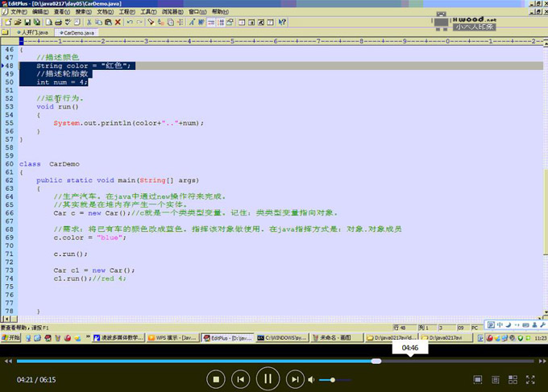Open the 工具 menu

coord(148,12)
